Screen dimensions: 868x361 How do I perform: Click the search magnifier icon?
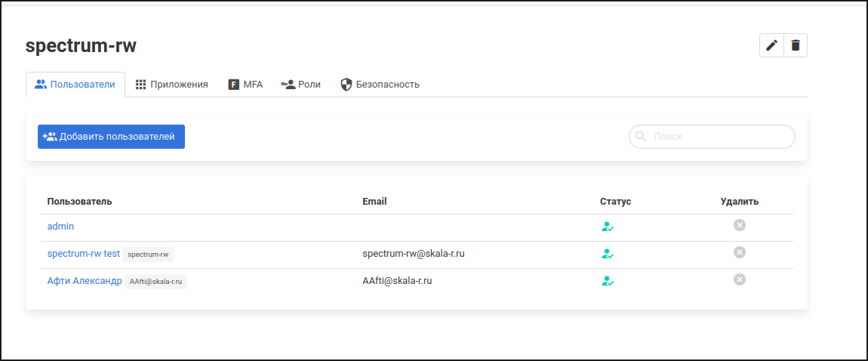tap(641, 137)
